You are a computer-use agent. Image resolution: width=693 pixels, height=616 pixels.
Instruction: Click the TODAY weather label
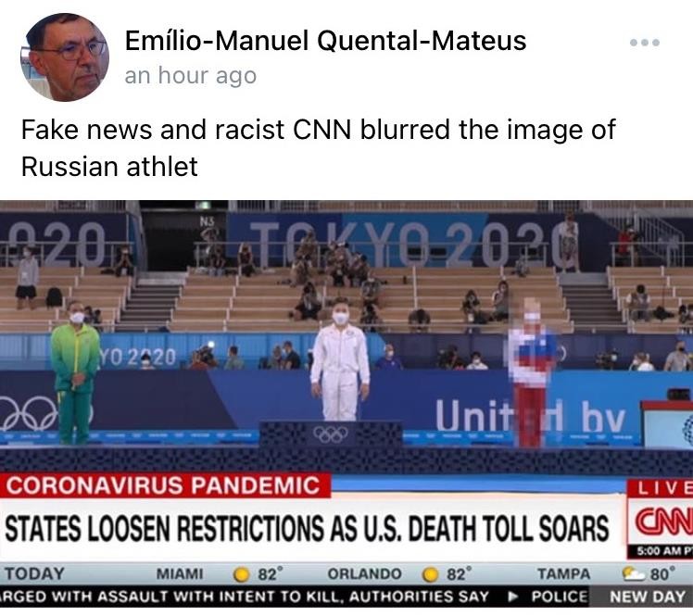point(34,574)
